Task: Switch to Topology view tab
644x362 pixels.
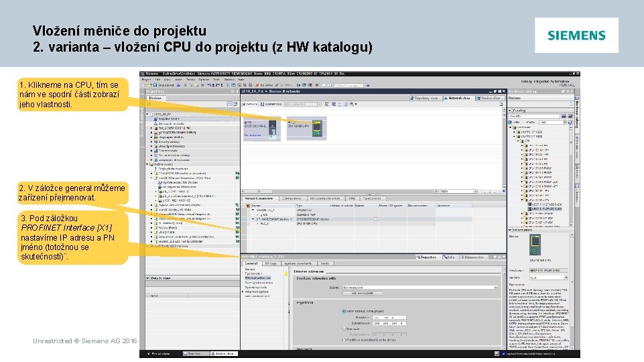Action: tap(425, 98)
